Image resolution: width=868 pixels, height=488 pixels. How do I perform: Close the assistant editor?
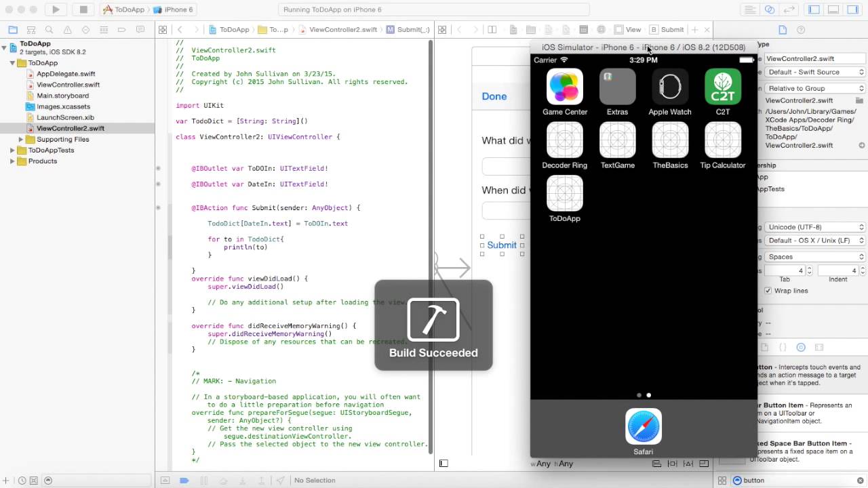tap(707, 30)
